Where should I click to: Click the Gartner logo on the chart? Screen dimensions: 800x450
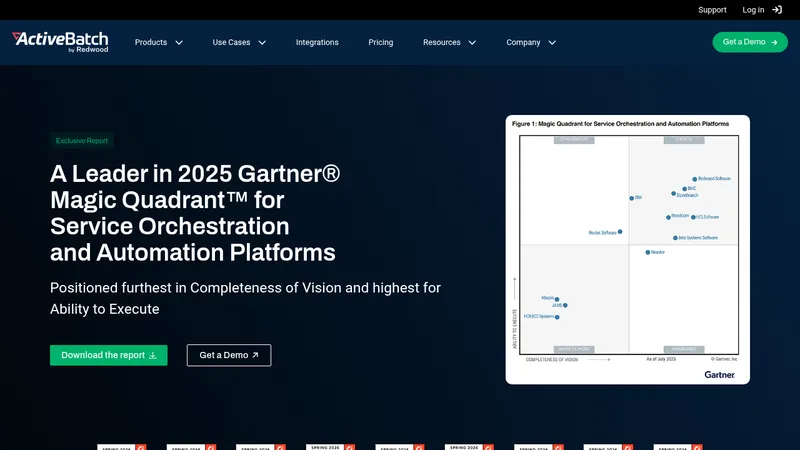pyautogui.click(x=719, y=374)
